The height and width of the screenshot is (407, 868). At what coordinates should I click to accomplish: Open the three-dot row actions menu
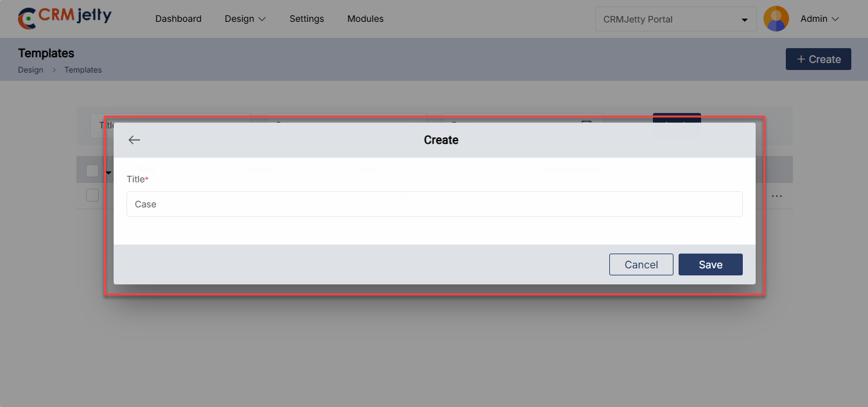coord(777,196)
